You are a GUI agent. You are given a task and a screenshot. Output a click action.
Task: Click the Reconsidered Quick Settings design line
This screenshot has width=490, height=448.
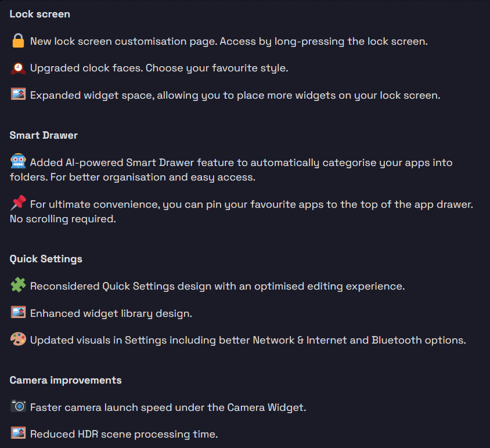point(218,286)
